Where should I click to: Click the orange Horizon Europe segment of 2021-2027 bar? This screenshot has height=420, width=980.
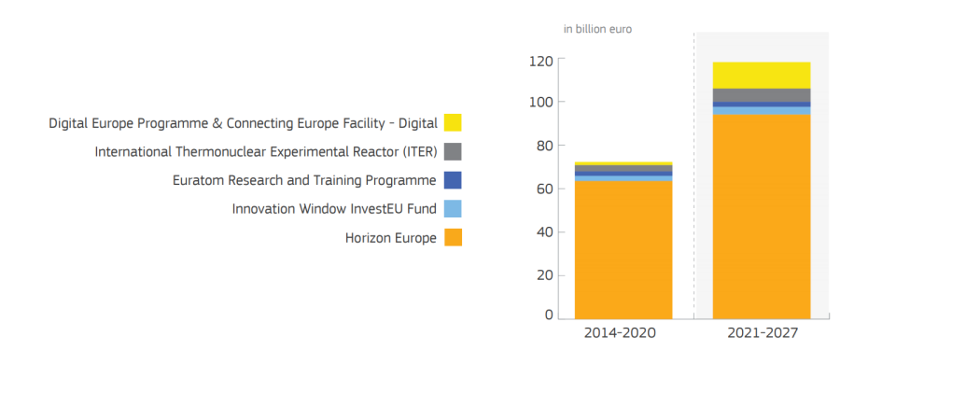pyautogui.click(x=762, y=217)
